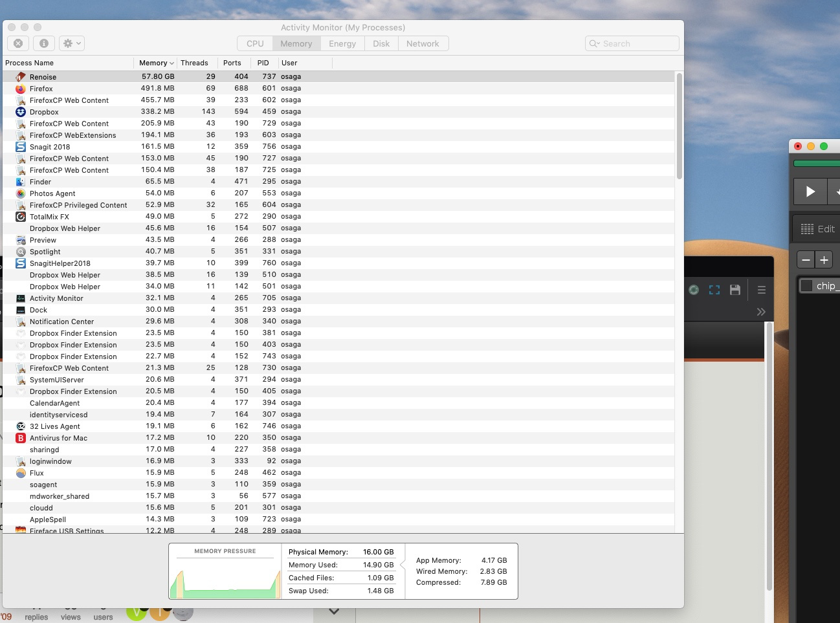Screen dimensions: 840x623
Task: Click the Firefox process icon
Action: 21,89
